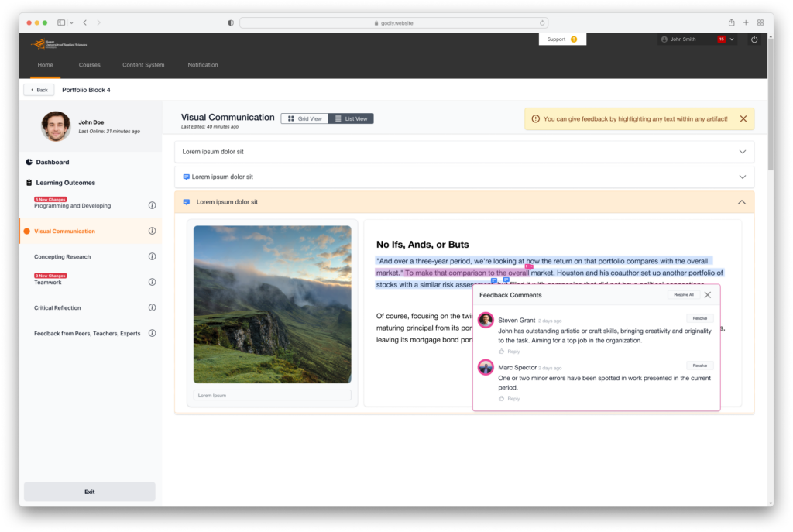Open the Home tab

coord(45,65)
